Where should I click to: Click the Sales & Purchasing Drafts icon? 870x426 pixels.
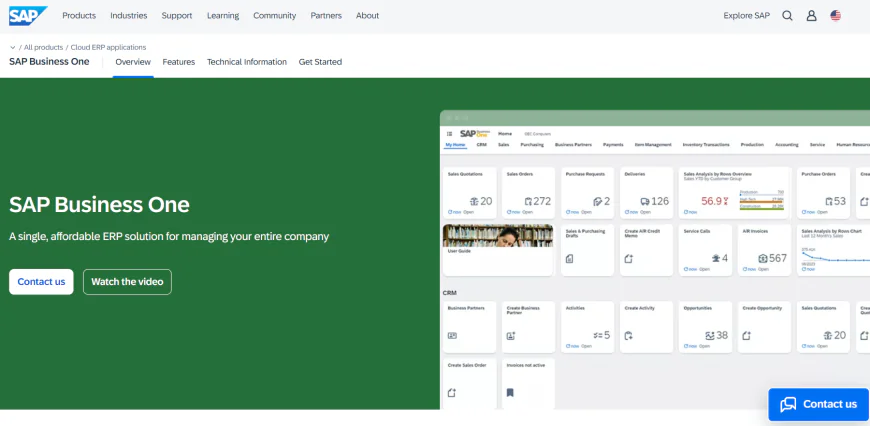569,258
